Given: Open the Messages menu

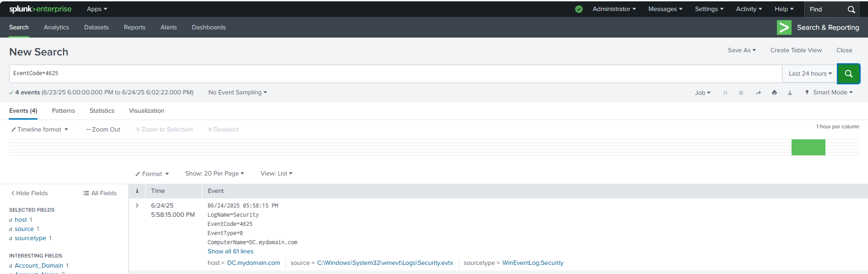Looking at the screenshot, I should click(665, 9).
